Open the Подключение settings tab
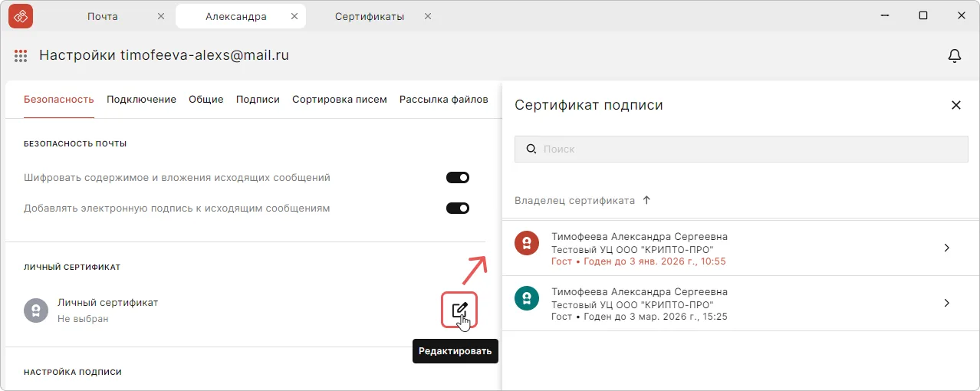 (x=142, y=100)
